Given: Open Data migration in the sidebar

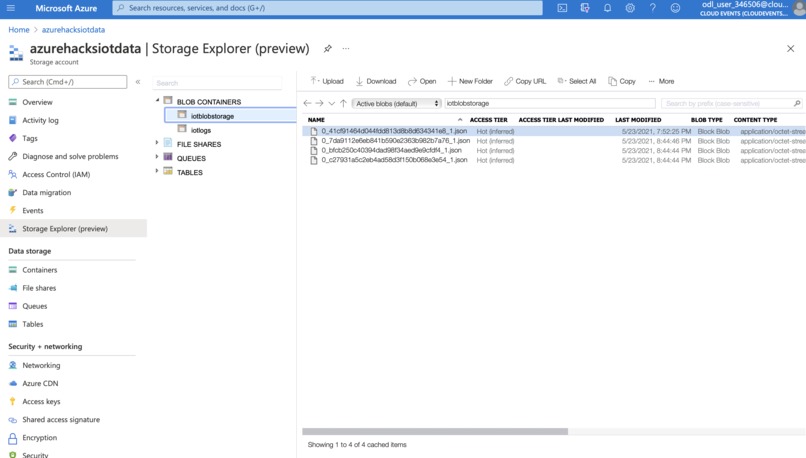Looking at the screenshot, I should tap(46, 192).
